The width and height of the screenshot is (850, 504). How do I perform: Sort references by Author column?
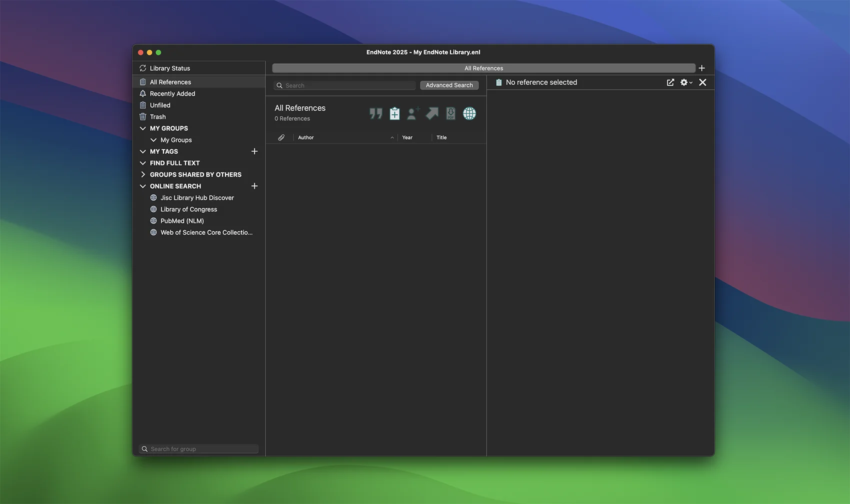345,137
